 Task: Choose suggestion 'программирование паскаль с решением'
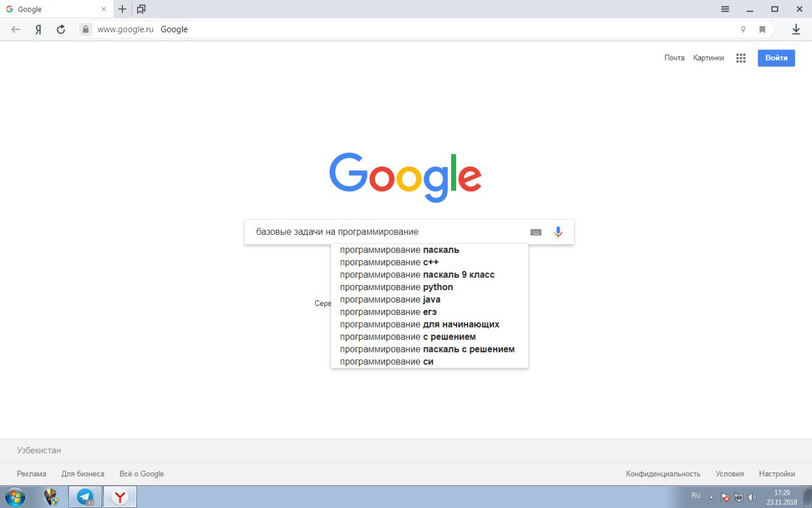pos(429,349)
